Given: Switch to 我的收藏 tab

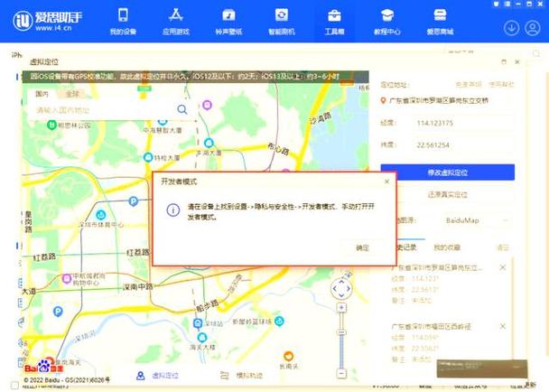Looking at the screenshot, I should [447, 247].
